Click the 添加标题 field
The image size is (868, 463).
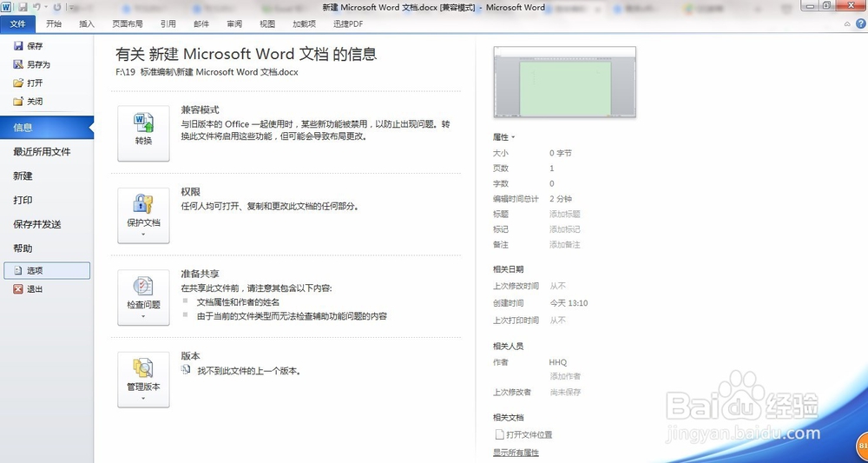point(565,214)
